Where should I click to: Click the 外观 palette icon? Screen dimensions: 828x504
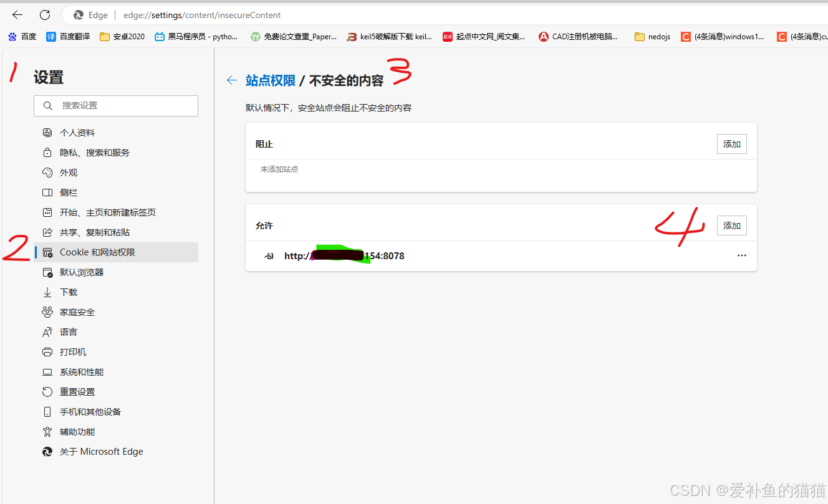click(47, 173)
